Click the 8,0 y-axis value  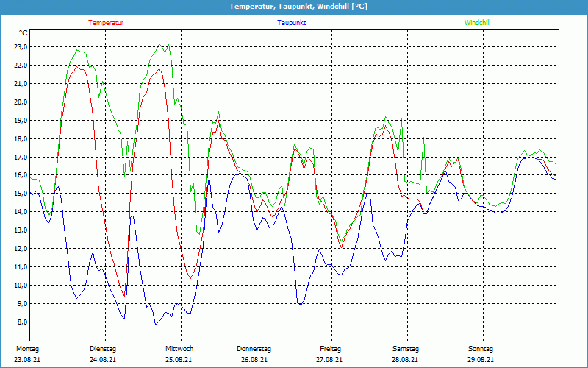[x=22, y=322]
